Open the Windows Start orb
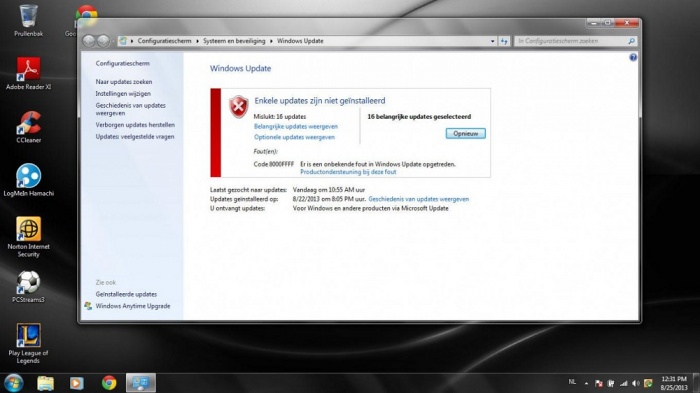Screen dimensions: 700x393 (13, 383)
